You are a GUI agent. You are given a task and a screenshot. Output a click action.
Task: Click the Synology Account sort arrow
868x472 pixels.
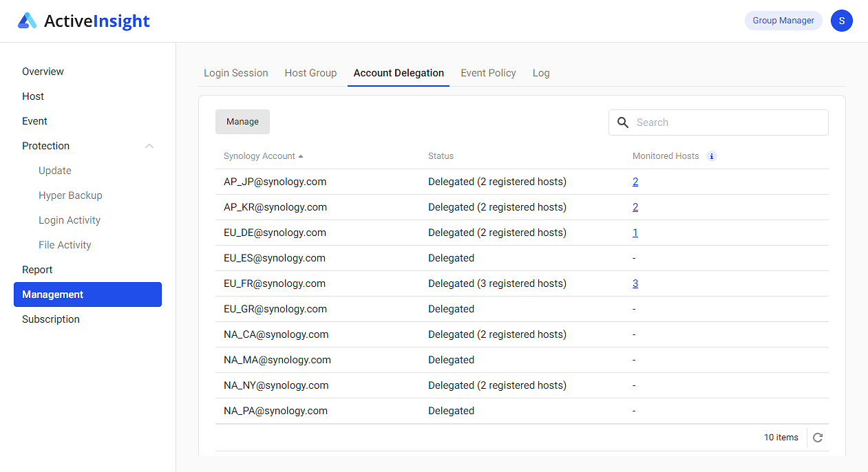point(300,155)
